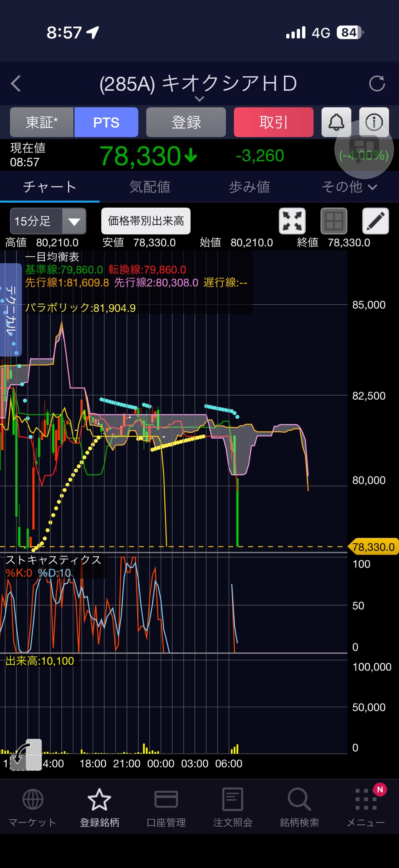Tap the %K:0 stochastic value
This screenshot has height=868, width=399.
click(19, 573)
